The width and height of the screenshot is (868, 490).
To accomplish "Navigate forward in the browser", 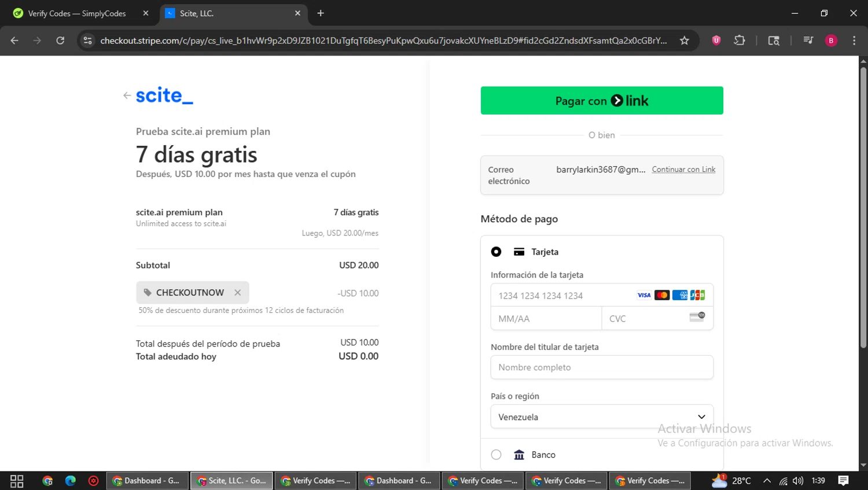I will [37, 40].
